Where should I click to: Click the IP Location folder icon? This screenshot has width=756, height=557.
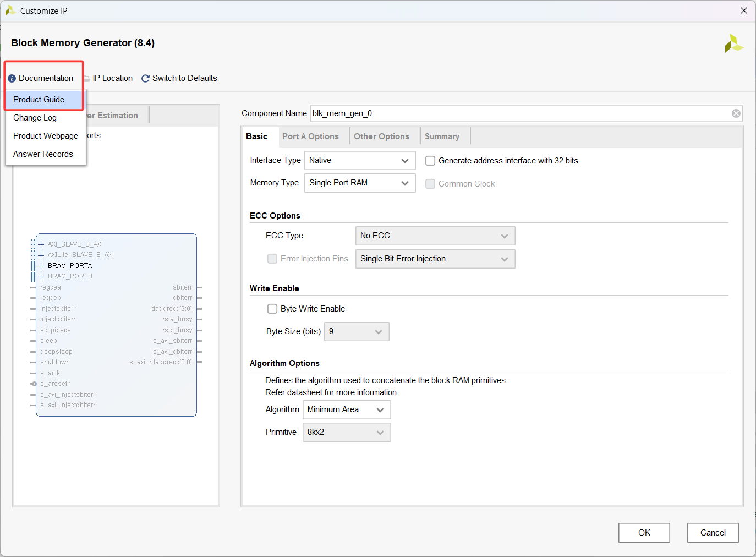click(x=87, y=79)
